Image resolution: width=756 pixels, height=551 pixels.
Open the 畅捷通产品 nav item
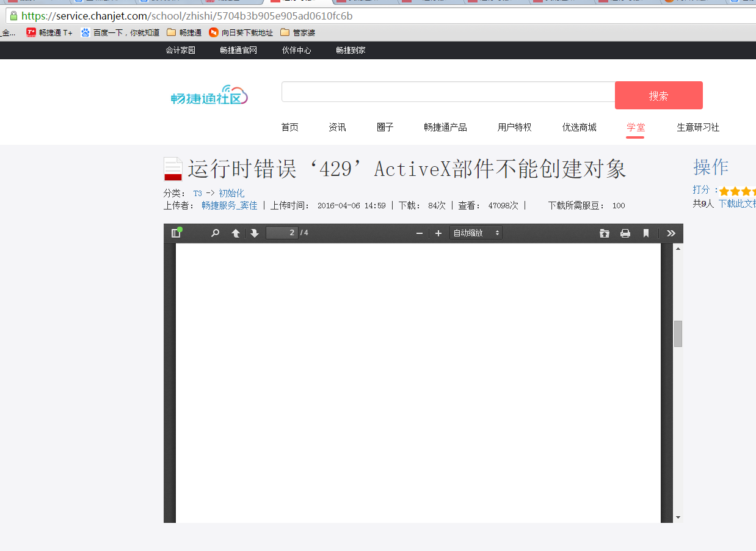click(x=446, y=127)
